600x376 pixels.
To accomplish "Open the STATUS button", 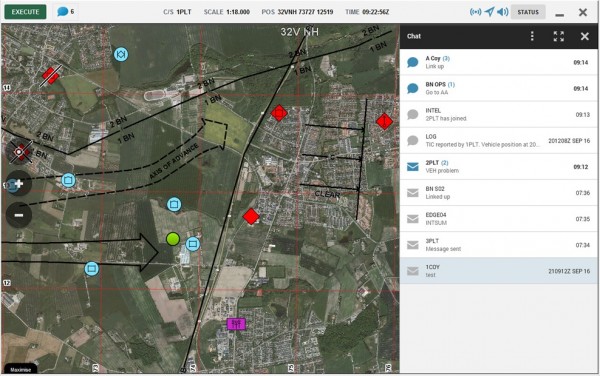I will pyautogui.click(x=528, y=12).
